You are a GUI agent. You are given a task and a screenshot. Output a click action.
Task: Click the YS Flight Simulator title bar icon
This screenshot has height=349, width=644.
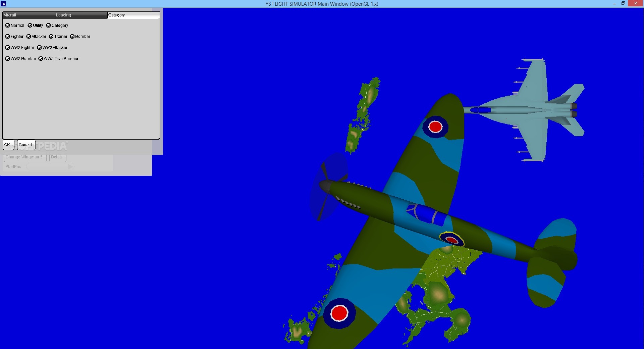pyautogui.click(x=3, y=4)
